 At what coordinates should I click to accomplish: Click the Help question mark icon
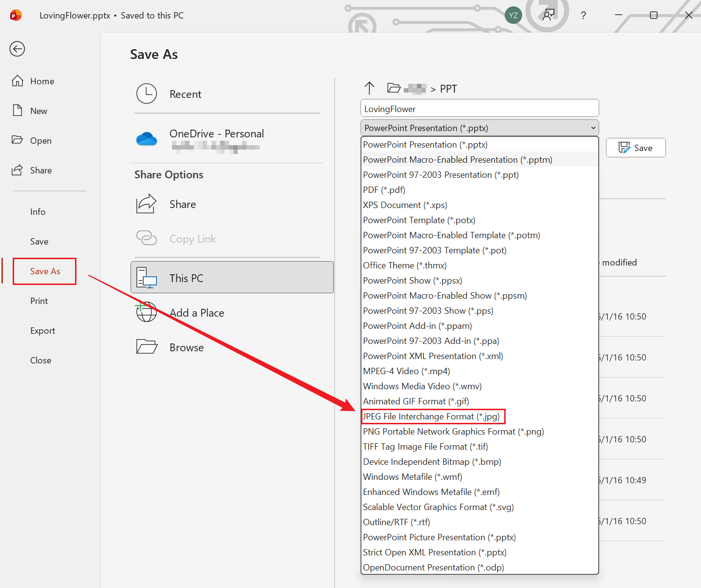(x=583, y=16)
